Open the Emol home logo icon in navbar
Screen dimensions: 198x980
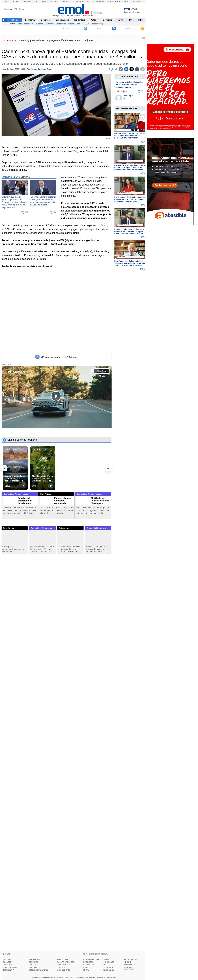click(4, 20)
